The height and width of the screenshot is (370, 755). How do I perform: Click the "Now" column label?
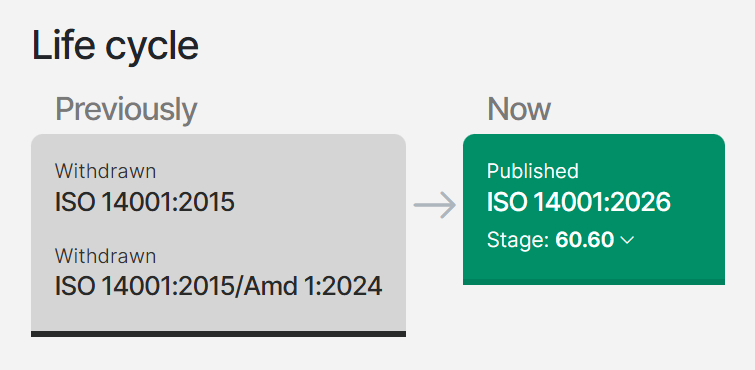click(519, 109)
